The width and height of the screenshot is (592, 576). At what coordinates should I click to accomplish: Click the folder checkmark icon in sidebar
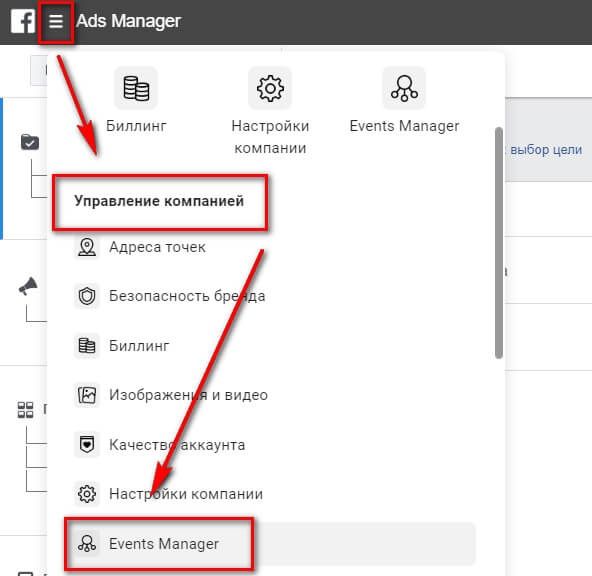(30, 142)
